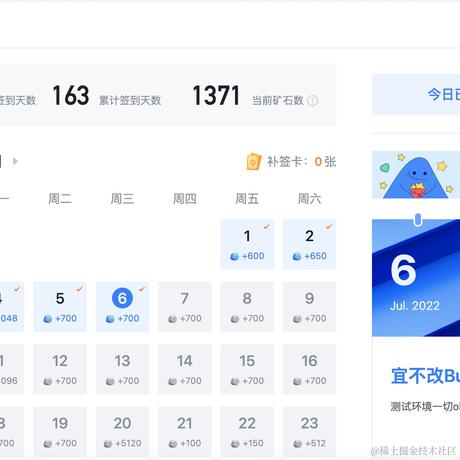
Task: Select calendar day 5 with +700
Action: [60, 307]
